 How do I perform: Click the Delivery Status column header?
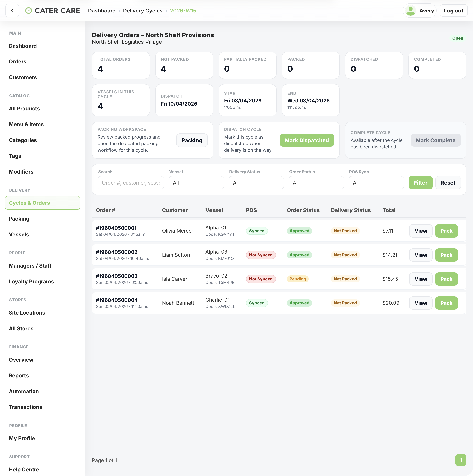click(351, 210)
